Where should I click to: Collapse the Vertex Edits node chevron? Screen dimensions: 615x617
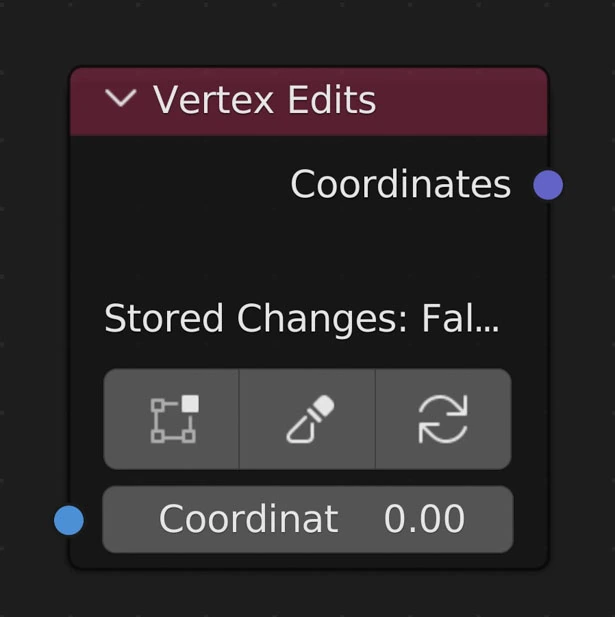coord(121,99)
